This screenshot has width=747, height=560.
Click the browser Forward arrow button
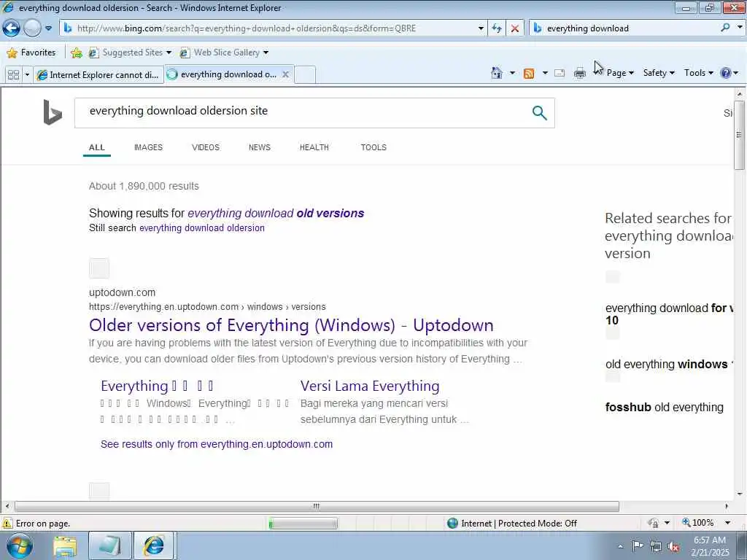pos(32,28)
